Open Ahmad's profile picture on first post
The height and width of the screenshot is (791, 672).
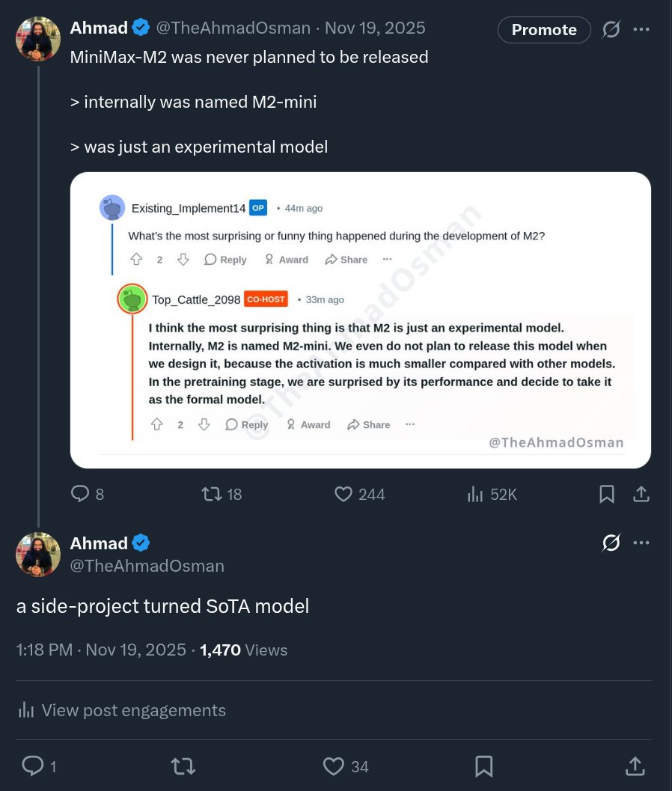tap(38, 39)
